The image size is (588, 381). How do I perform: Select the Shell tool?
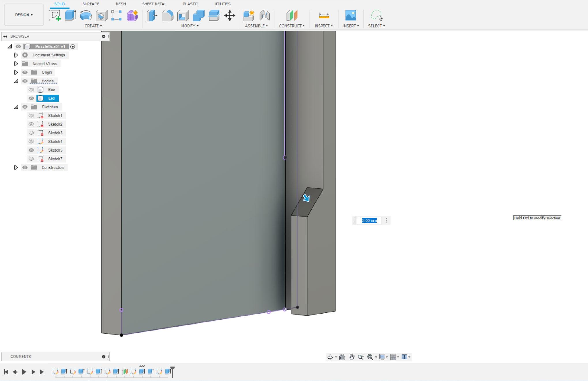pyautogui.click(x=183, y=16)
